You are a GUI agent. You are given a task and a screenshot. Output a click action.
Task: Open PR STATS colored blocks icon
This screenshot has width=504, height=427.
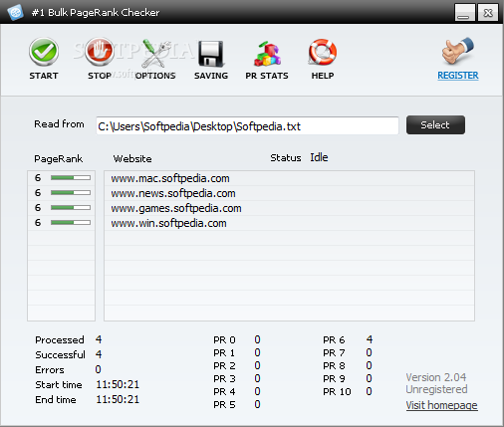point(267,53)
